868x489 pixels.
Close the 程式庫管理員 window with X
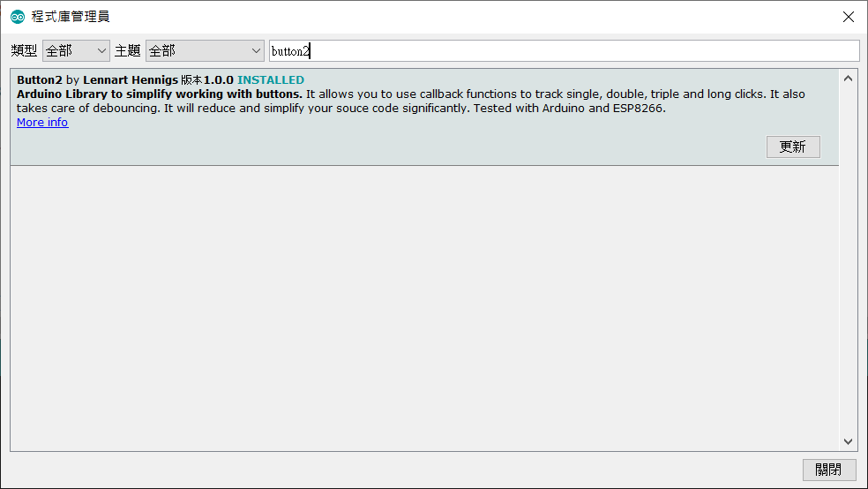[848, 17]
